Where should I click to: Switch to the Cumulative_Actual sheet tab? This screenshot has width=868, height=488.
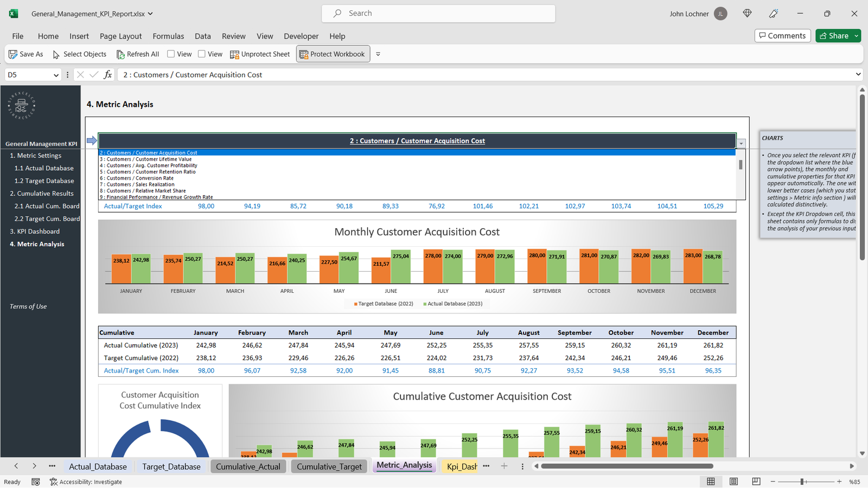(x=248, y=466)
